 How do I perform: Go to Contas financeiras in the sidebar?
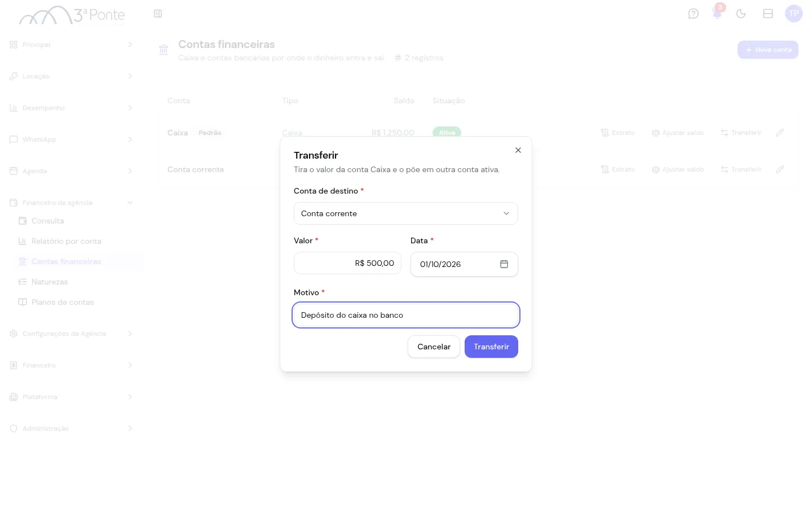79,261
